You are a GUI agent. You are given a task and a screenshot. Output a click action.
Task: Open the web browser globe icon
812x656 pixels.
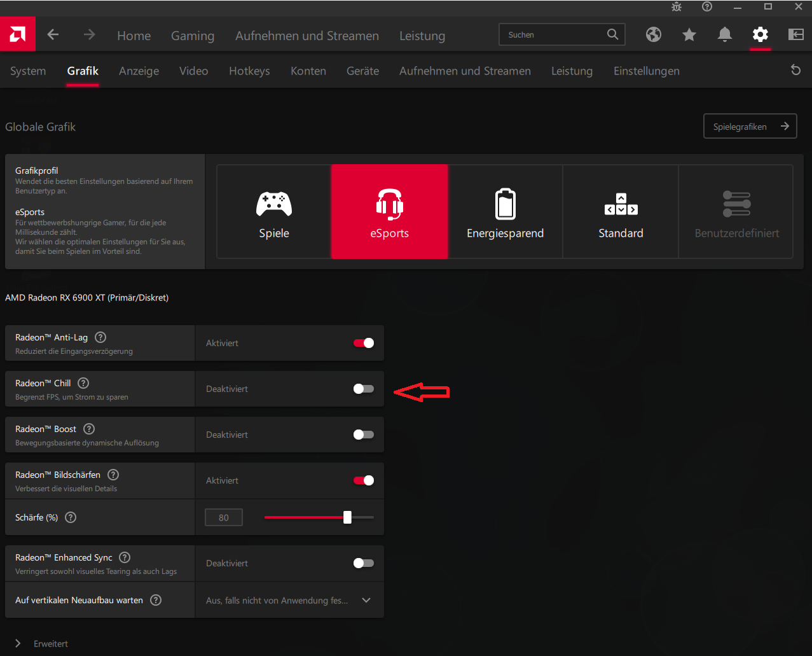point(654,34)
